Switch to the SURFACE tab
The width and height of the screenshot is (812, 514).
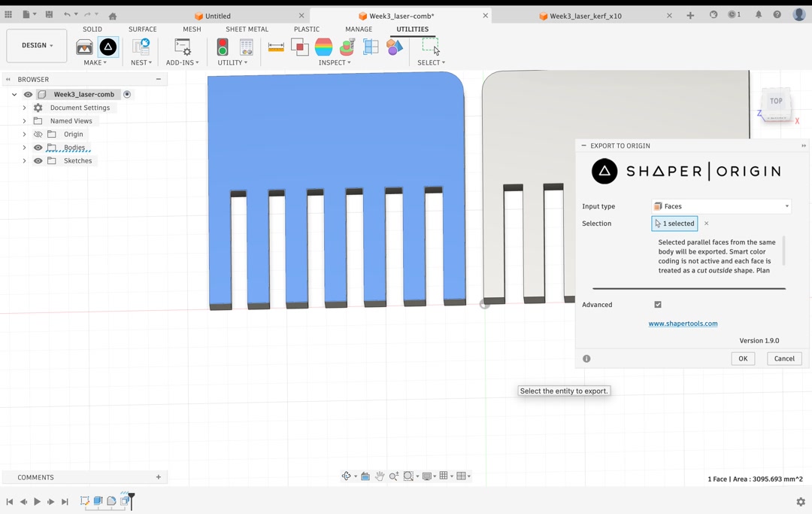point(142,29)
